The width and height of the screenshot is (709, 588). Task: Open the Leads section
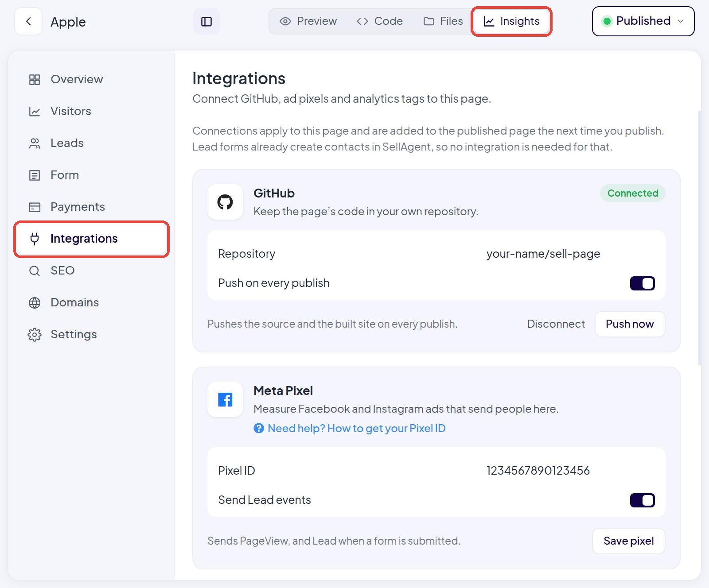91,143
